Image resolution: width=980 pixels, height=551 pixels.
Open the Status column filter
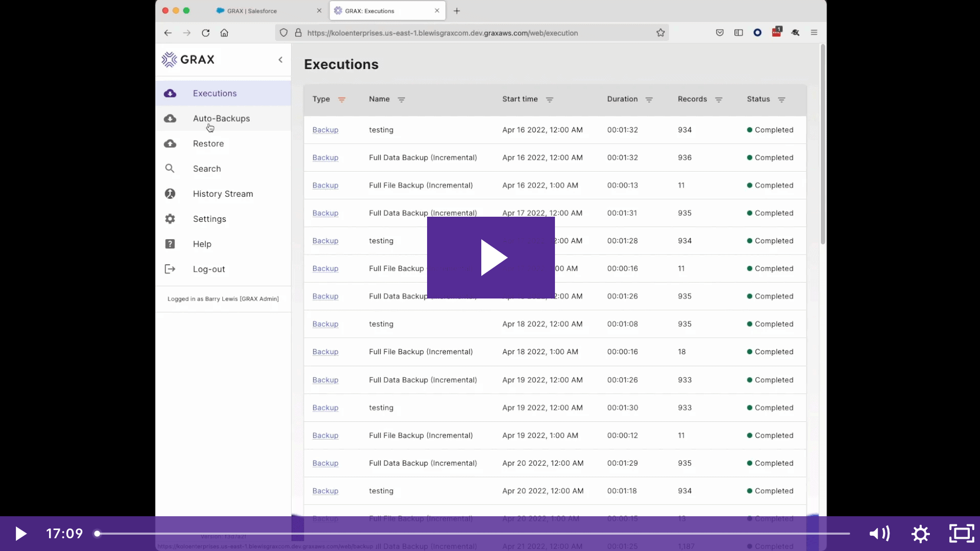coord(782,100)
